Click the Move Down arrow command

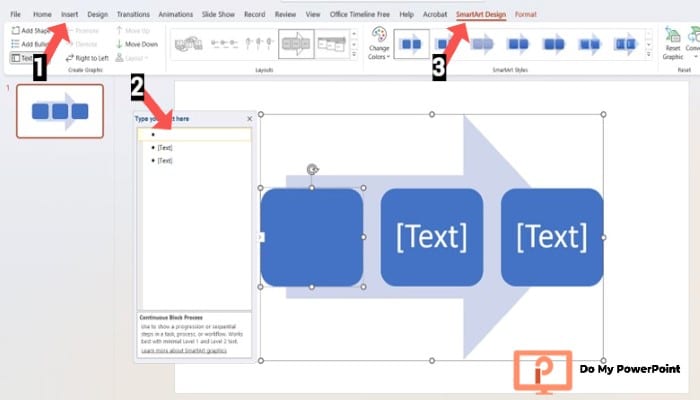click(137, 44)
